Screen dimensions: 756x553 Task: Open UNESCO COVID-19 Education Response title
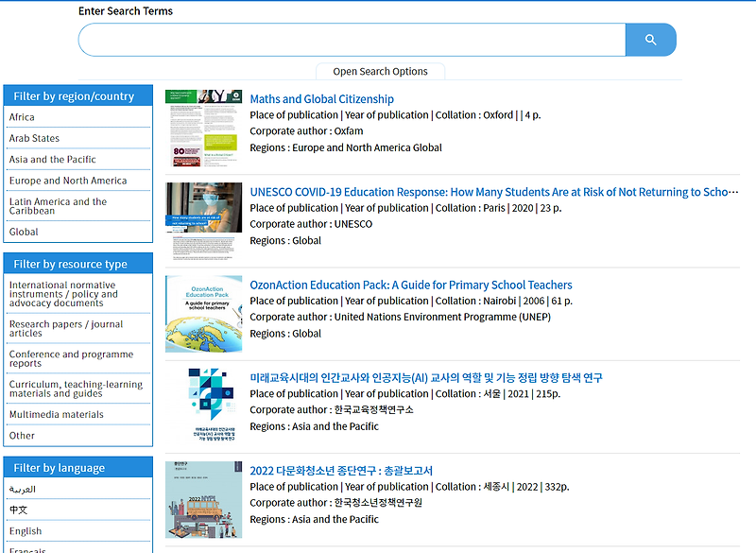(493, 192)
